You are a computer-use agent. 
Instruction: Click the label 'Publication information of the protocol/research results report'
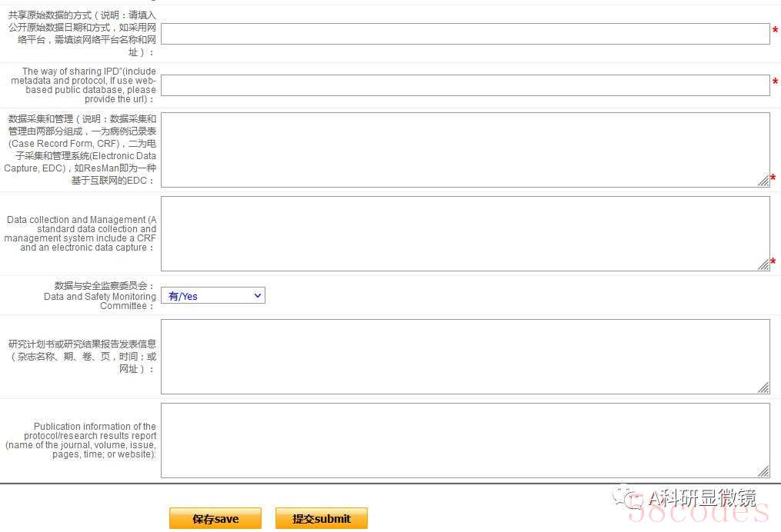(x=81, y=441)
